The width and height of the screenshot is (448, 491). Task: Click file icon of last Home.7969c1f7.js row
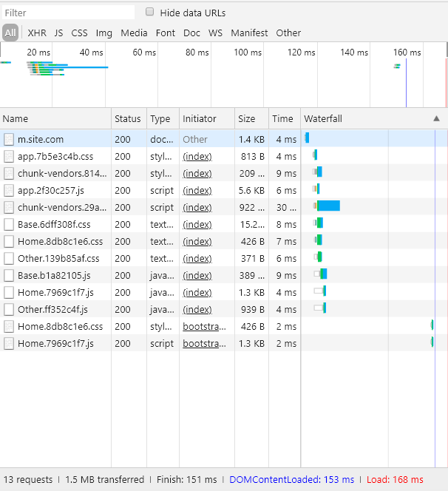[9, 343]
